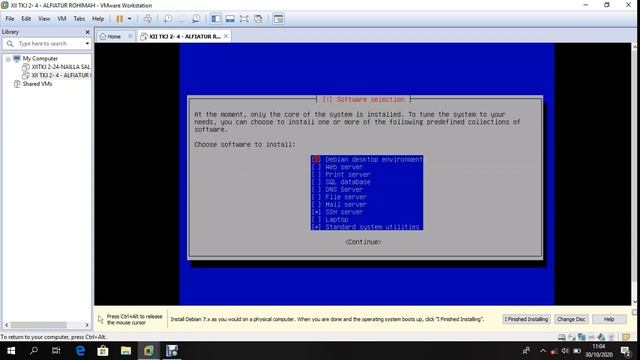Screen dimensions: 640x360
Task: Toggle Mail server checkbox
Action: click(316, 204)
